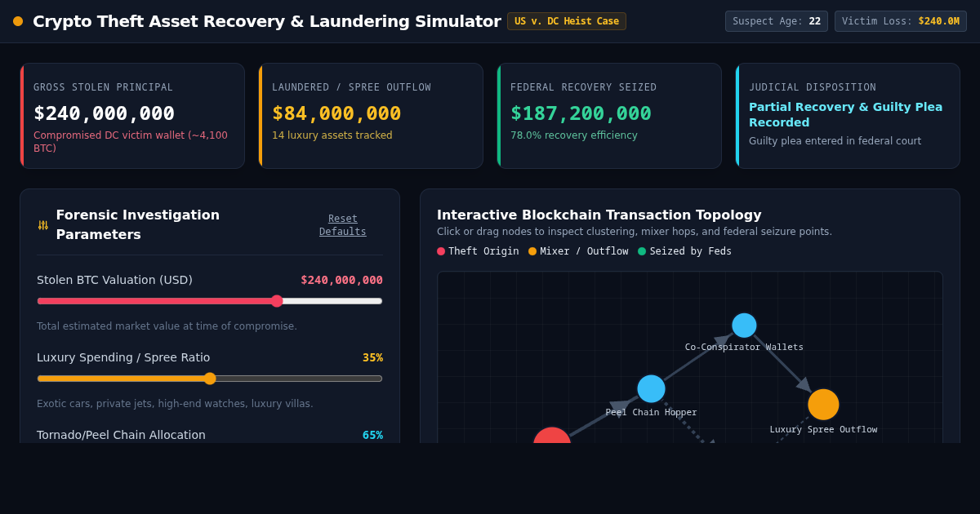The width and height of the screenshot is (980, 514).
Task: Click the sliders icon beside Forensic Investigation Parameters
Action: (x=43, y=225)
